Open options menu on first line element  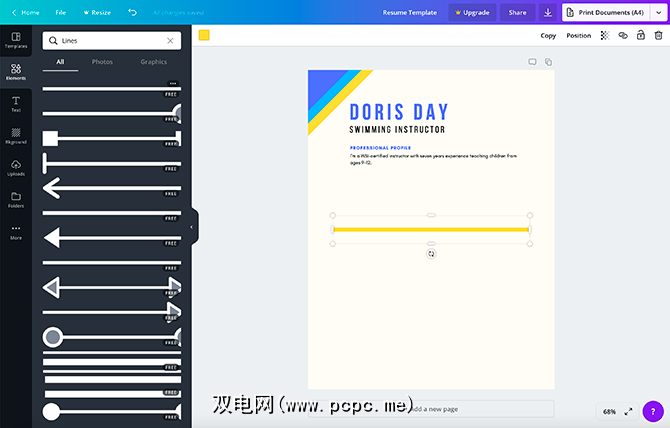[x=173, y=83]
